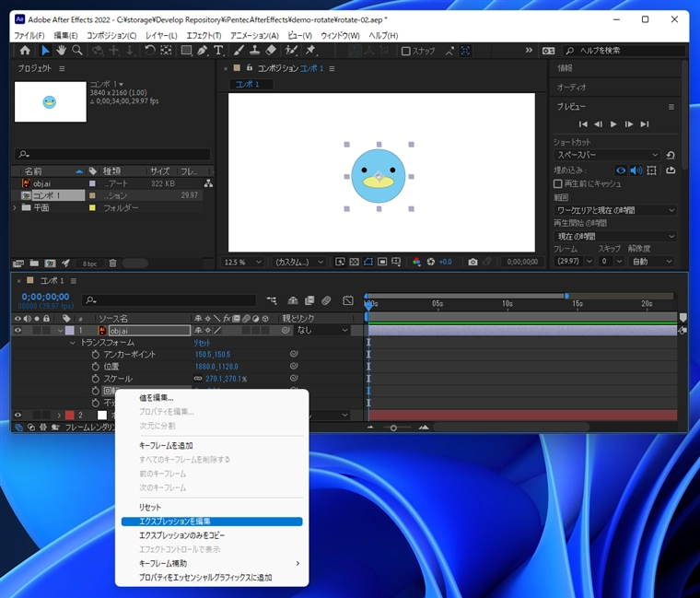The image size is (700, 598).
Task: Adjust timeline zoom slider
Action: point(393,428)
